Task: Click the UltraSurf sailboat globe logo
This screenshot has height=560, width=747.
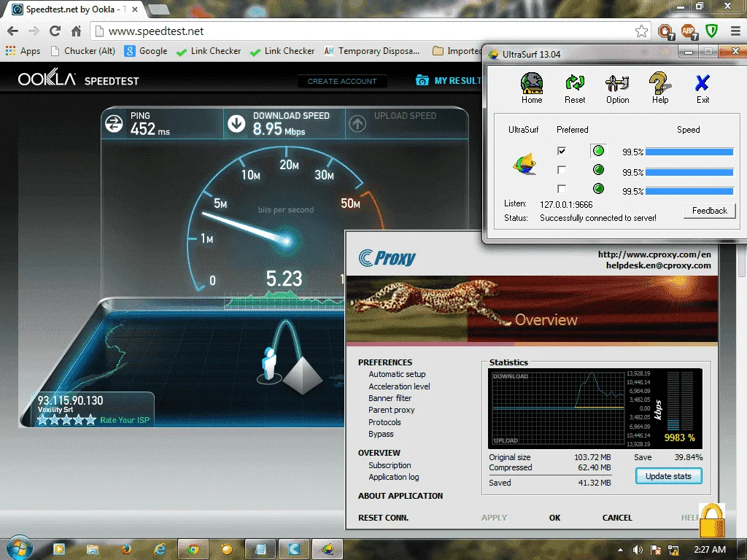Action: [x=525, y=164]
